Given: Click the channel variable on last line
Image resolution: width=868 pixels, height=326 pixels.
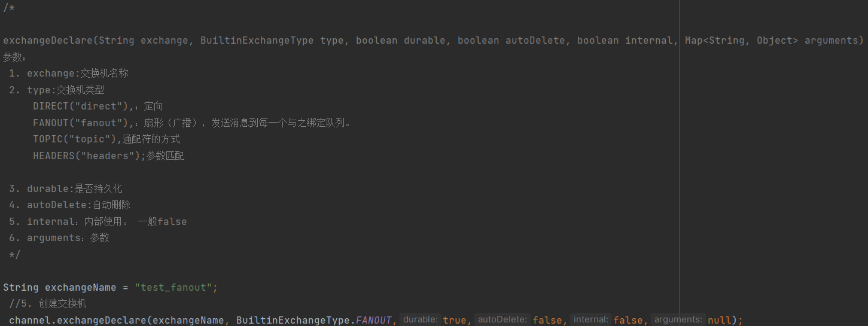Looking at the screenshot, I should pos(30,320).
